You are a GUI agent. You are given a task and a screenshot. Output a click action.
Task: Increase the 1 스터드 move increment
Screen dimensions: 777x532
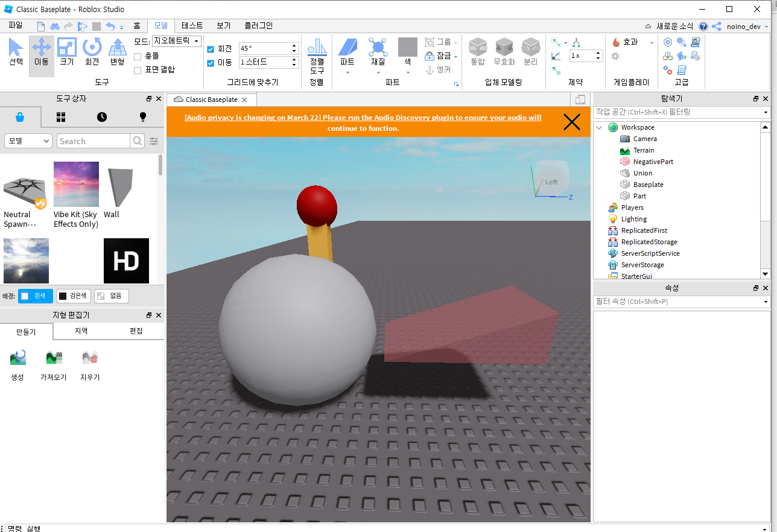tap(294, 59)
